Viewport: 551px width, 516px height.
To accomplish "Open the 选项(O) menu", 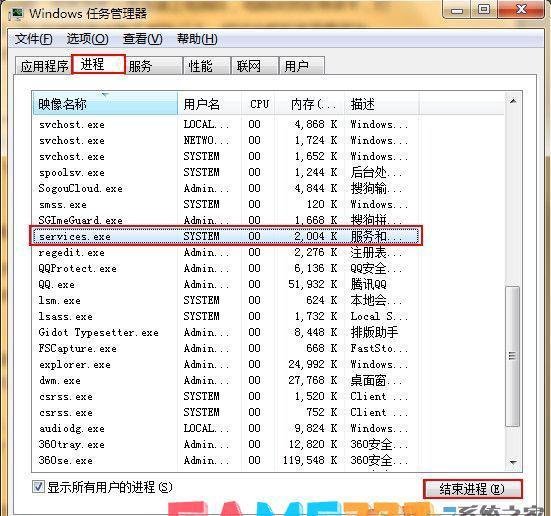I will click(x=87, y=39).
